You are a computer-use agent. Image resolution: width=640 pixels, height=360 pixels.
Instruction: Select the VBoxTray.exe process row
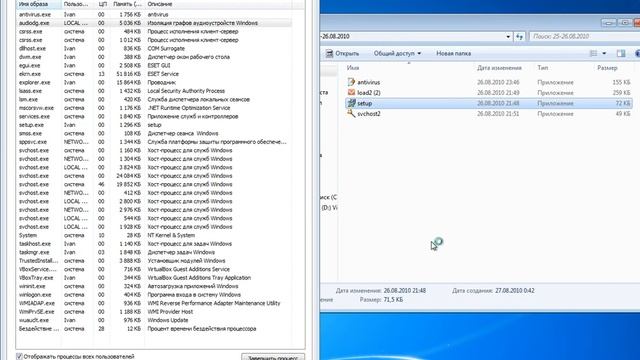(154, 278)
